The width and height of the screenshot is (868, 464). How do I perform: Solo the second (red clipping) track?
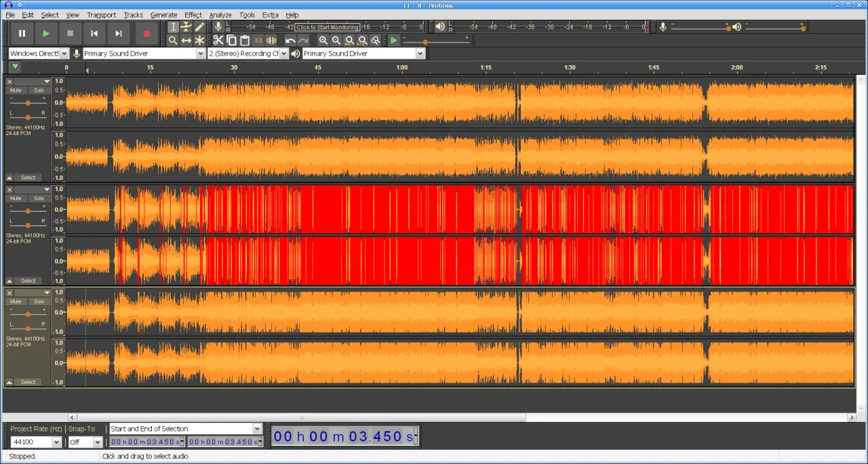pyautogui.click(x=39, y=198)
